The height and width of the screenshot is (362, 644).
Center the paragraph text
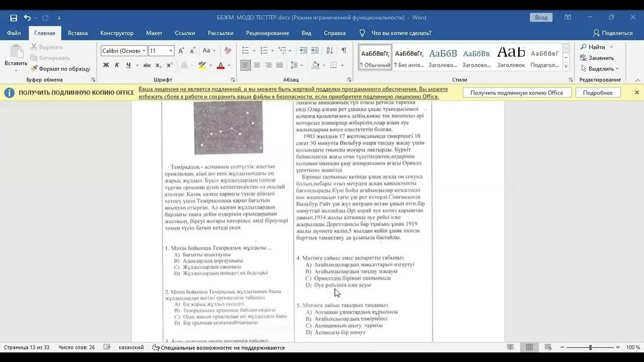click(x=257, y=65)
